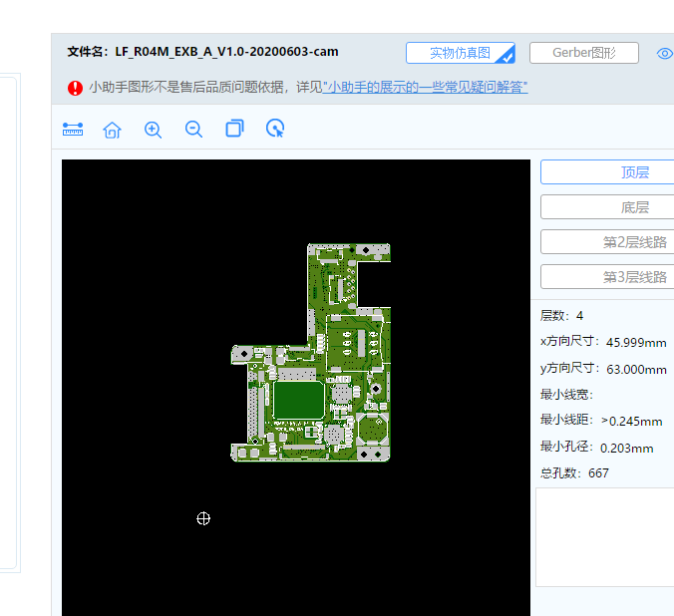Open the 小助手的展示的一些常见疑问解答 link
This screenshot has width=674, height=616.
coord(425,88)
